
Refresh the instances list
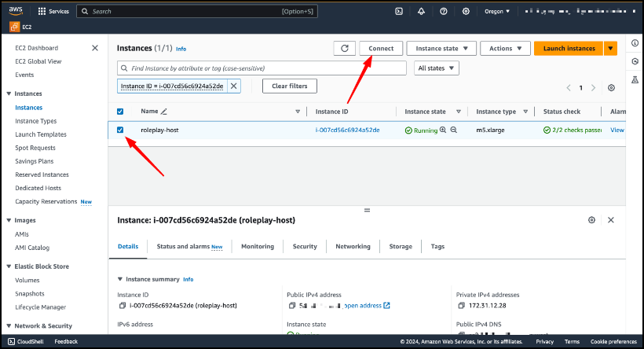[x=345, y=49]
